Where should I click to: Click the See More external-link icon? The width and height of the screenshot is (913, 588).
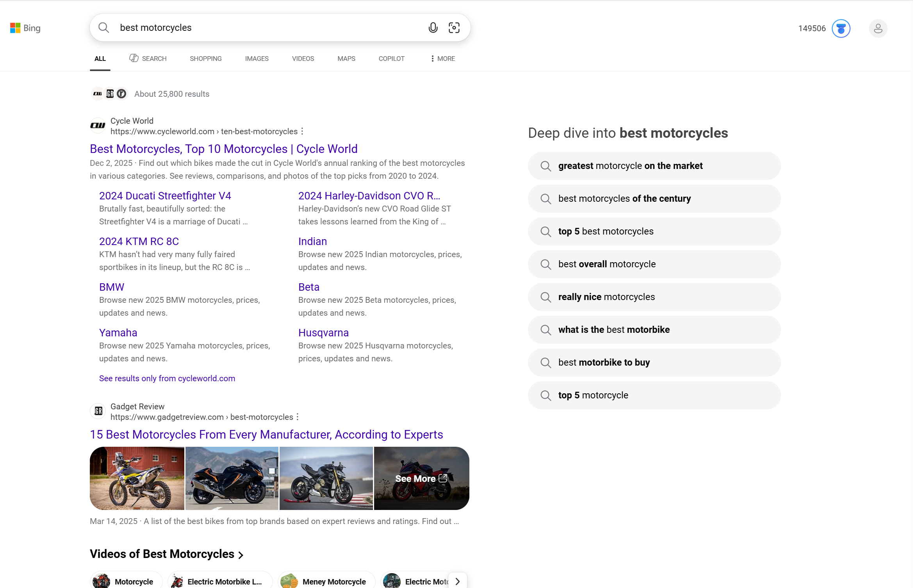(x=444, y=478)
